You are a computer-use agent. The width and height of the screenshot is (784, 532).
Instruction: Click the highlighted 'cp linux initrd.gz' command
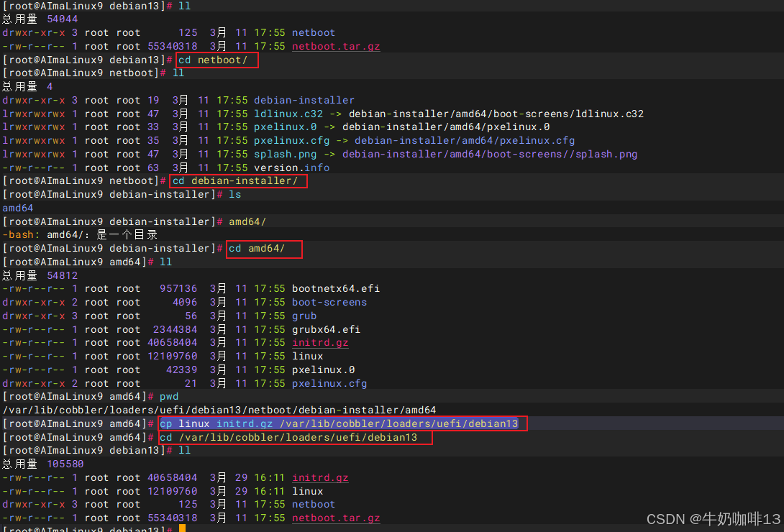[x=339, y=423]
